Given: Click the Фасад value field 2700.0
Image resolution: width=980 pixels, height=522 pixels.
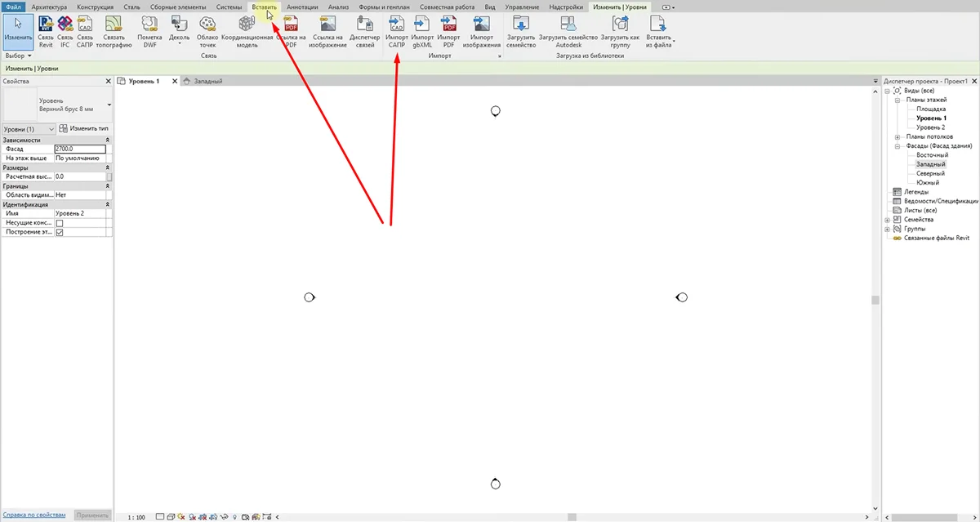Looking at the screenshot, I should (x=79, y=149).
